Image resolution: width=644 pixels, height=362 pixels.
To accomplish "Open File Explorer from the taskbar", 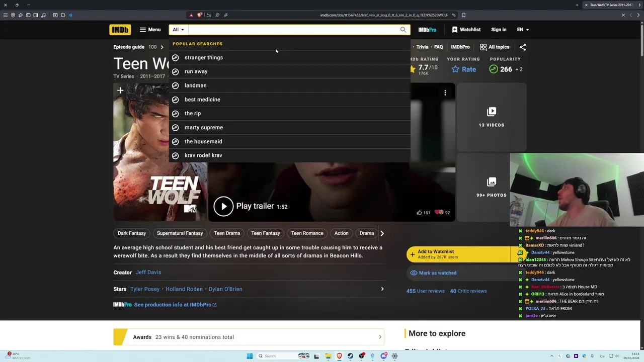I will [x=328, y=356].
